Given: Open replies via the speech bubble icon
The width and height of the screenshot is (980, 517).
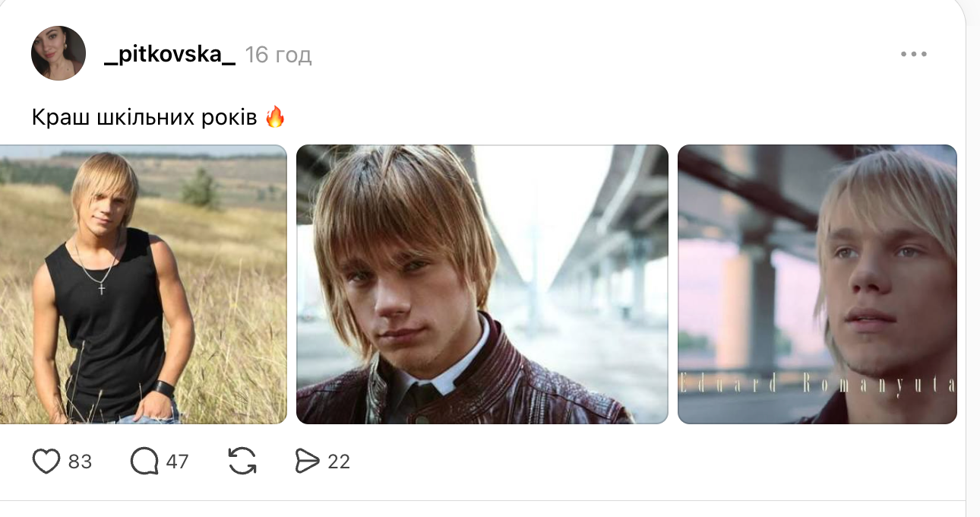Looking at the screenshot, I should tap(144, 461).
